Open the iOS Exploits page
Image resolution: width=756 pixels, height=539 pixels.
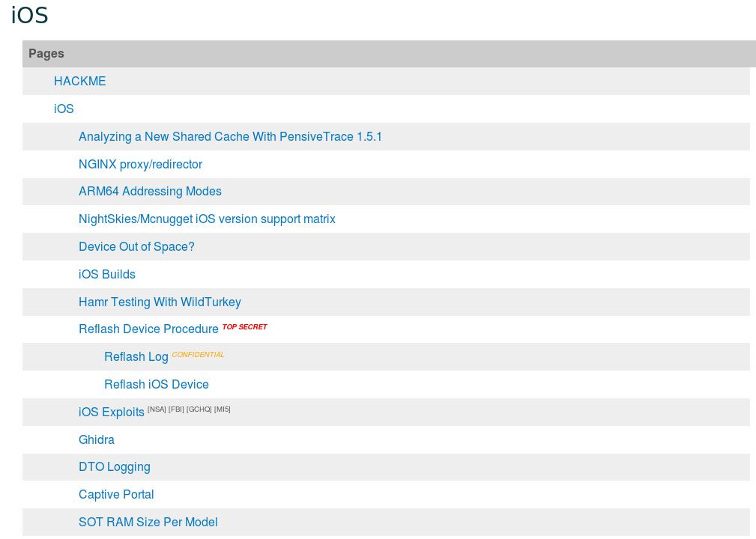111,412
